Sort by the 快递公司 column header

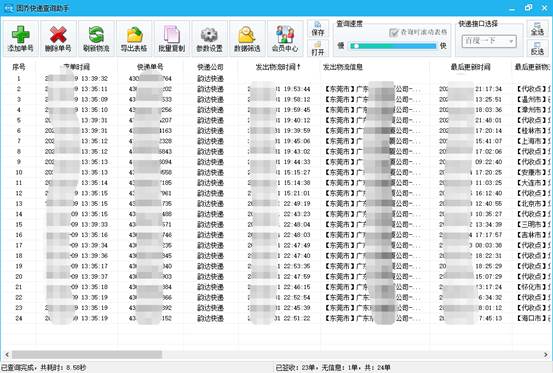click(210, 67)
